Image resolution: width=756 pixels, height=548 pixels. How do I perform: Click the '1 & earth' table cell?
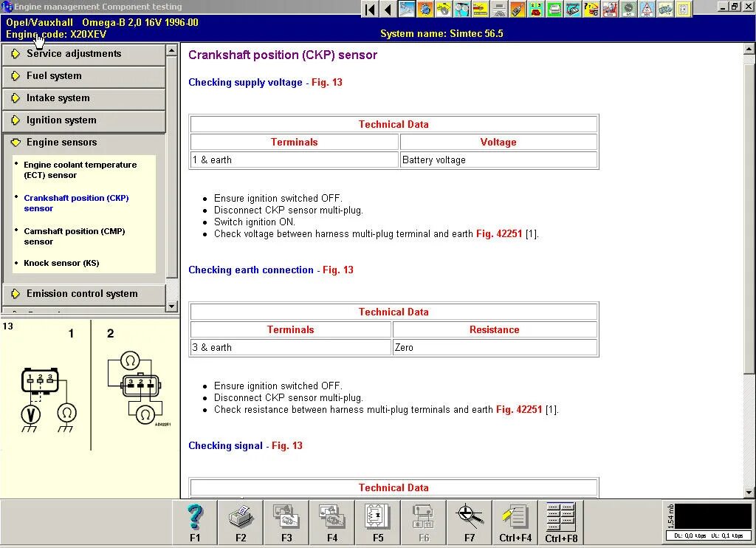[295, 160]
